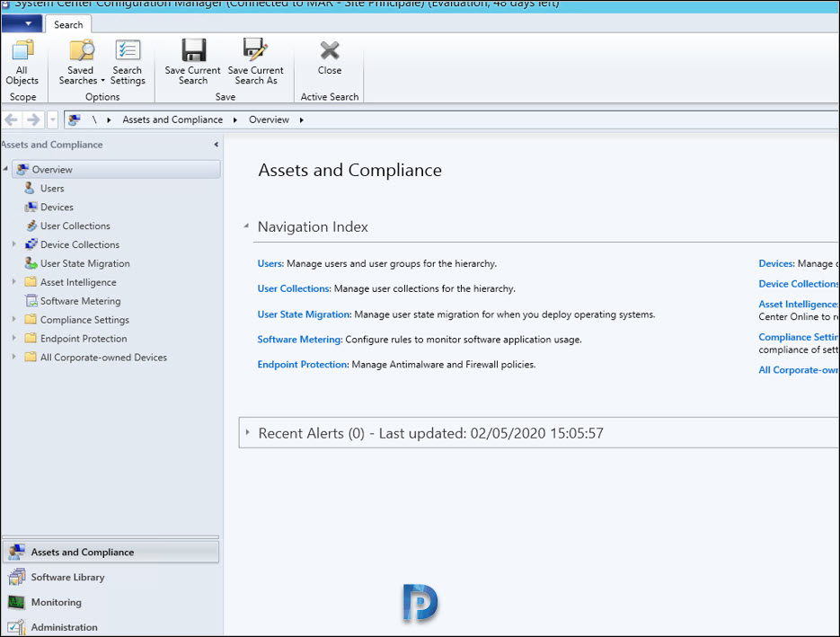Close the active search with the X icon

pos(330,51)
